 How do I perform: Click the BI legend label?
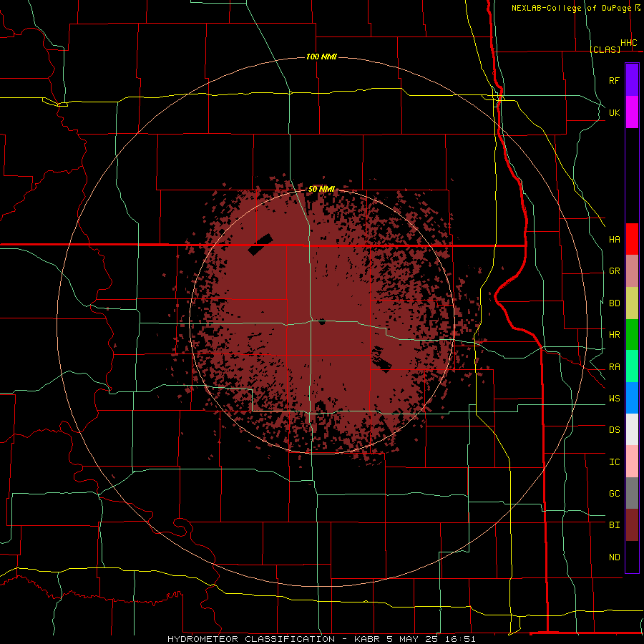(614, 525)
